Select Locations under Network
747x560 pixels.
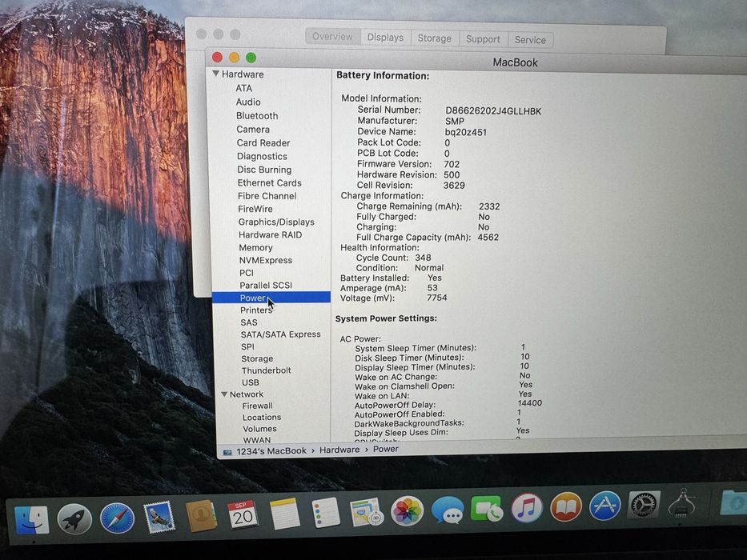pyautogui.click(x=262, y=417)
